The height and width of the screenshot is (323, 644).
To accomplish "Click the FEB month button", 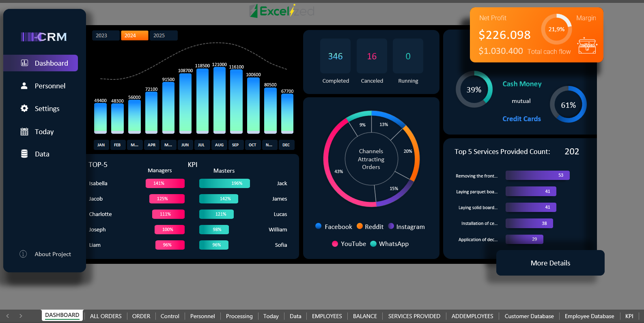I will [117, 145].
